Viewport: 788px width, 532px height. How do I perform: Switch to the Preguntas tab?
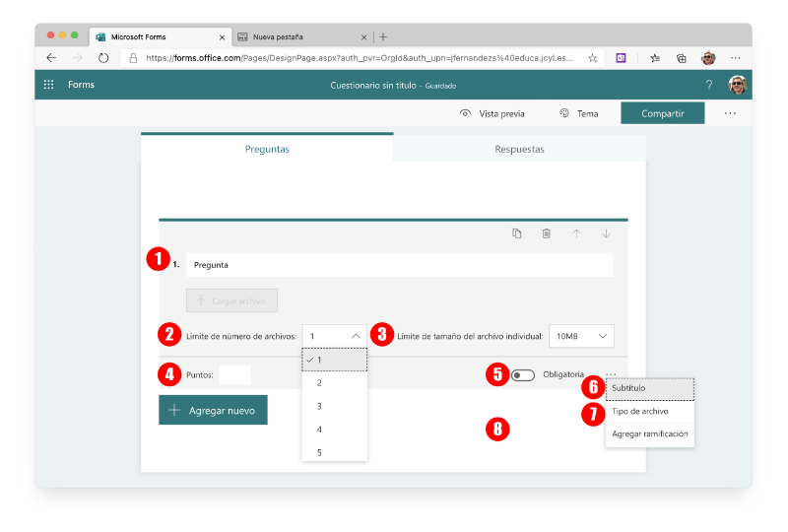pos(267,149)
